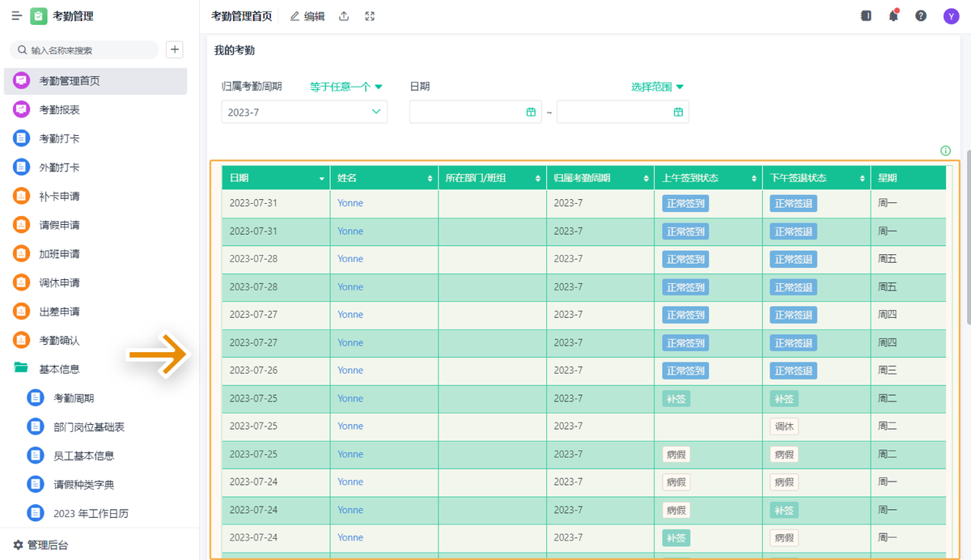Viewport: 971px width, 560px height.
Task: Open the start date calendar picker icon
Action: (x=531, y=112)
